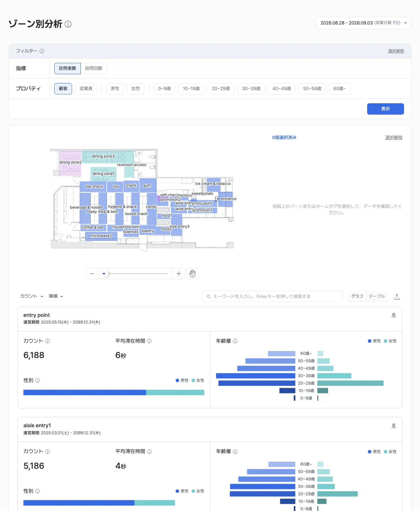The height and width of the screenshot is (511, 420).
Task: Open entry point 年齢層 info icon
Action: click(x=235, y=341)
